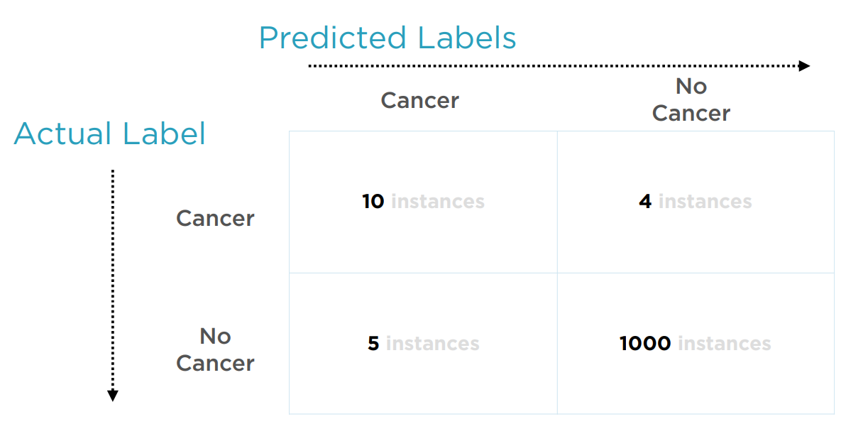Select the Cancer row label

tap(215, 218)
